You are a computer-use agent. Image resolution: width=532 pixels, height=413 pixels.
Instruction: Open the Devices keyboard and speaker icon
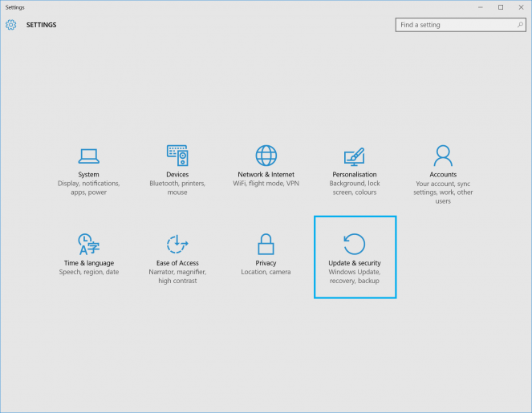point(177,156)
